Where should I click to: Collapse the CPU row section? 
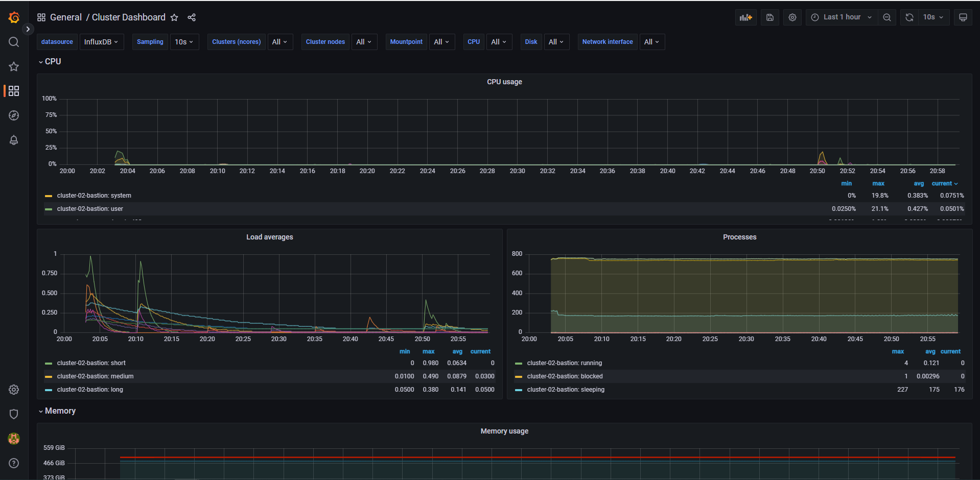pyautogui.click(x=50, y=61)
